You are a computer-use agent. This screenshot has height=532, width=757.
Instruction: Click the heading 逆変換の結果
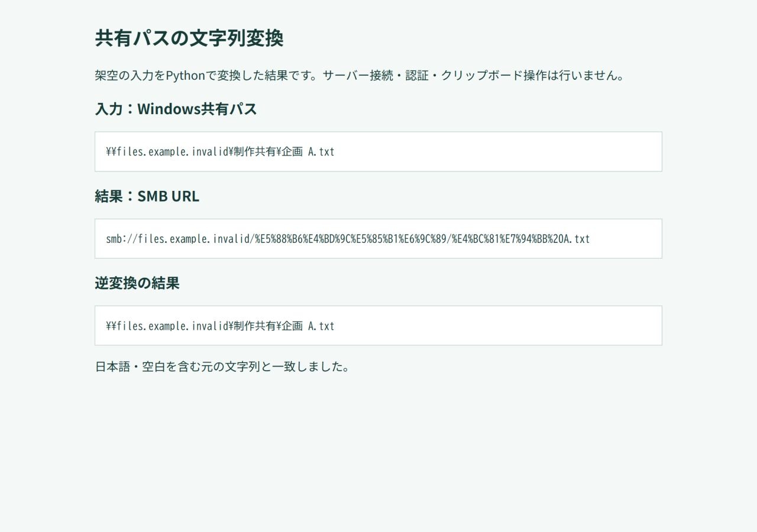137,283
